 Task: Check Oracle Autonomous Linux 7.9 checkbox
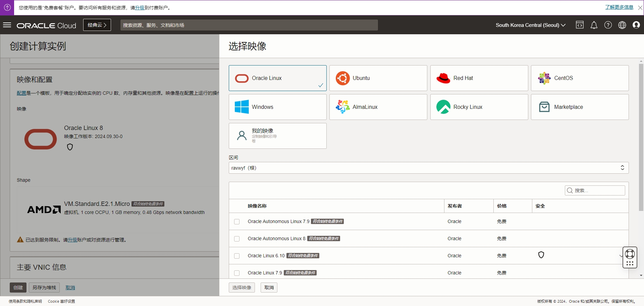(x=237, y=222)
